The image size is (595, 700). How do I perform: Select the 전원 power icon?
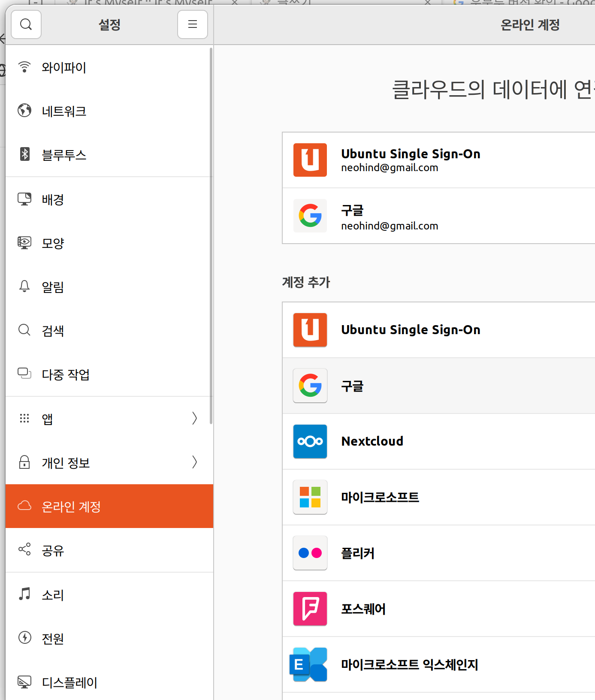click(24, 638)
